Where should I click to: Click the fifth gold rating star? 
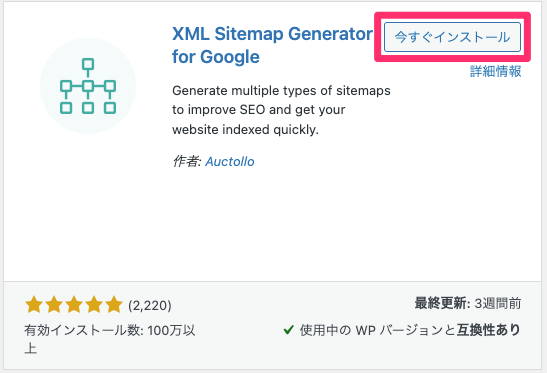(114, 305)
